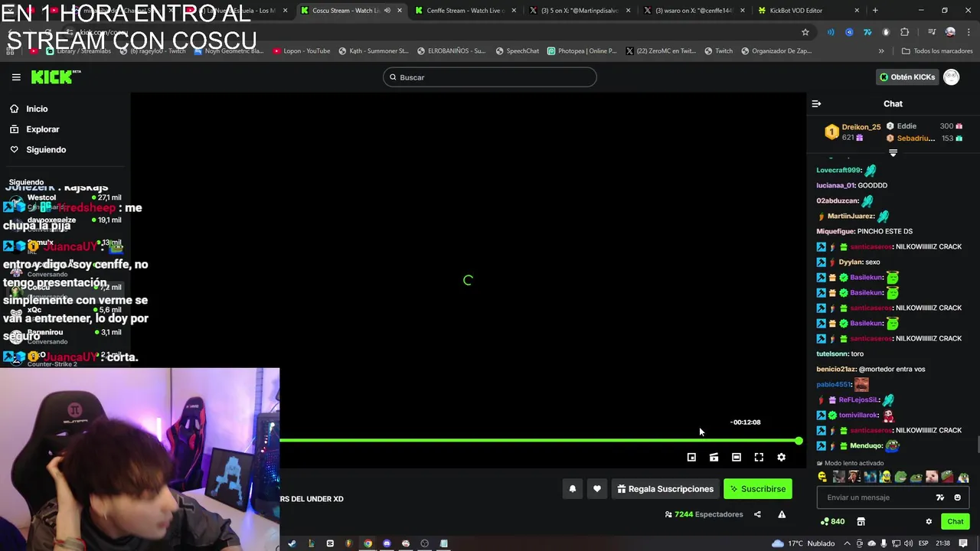Click the seek bar end handle
Viewport: 980px width, 551px height.
tap(799, 441)
